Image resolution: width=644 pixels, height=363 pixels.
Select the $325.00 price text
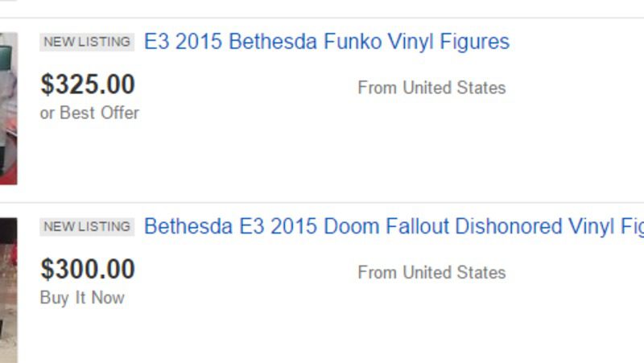88,85
